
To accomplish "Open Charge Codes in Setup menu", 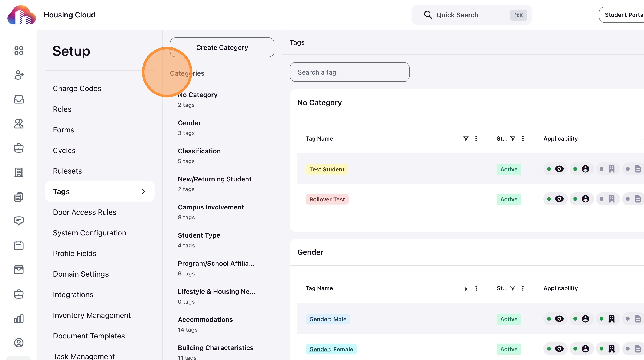I will point(77,89).
